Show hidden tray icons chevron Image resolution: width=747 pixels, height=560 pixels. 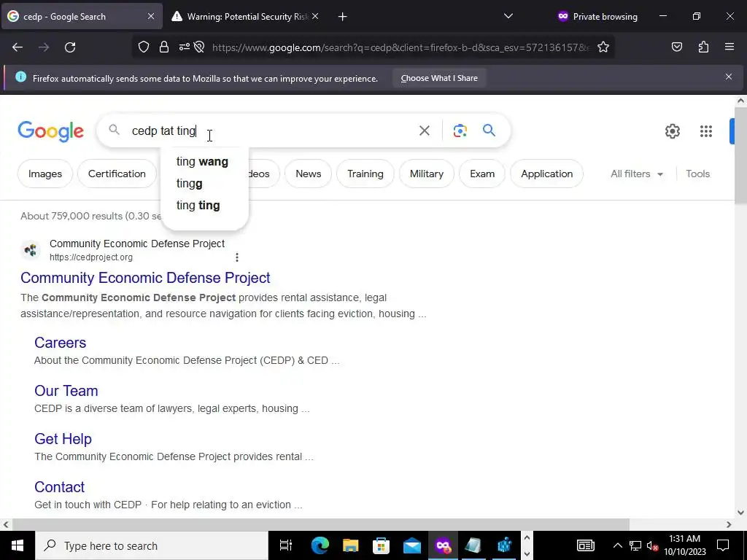(617, 545)
